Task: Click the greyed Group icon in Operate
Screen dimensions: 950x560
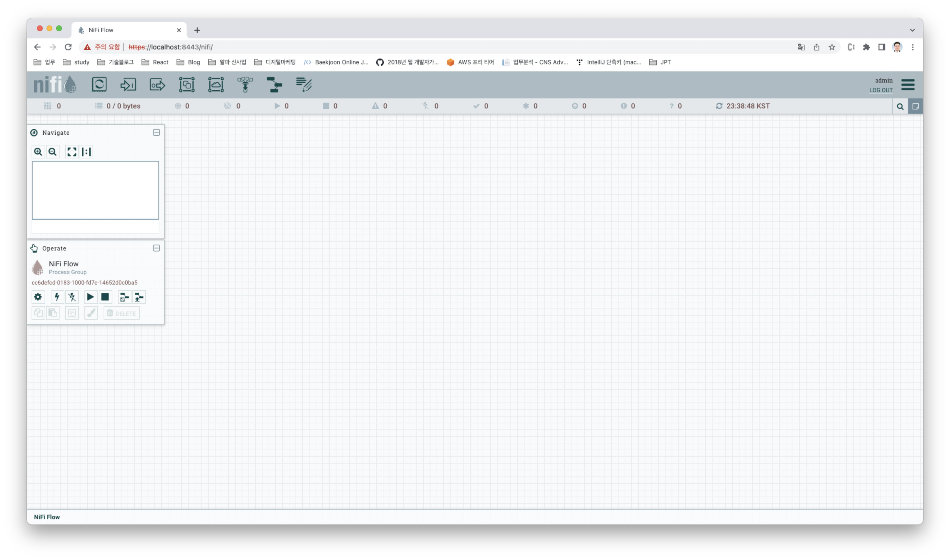Action: pos(72,313)
